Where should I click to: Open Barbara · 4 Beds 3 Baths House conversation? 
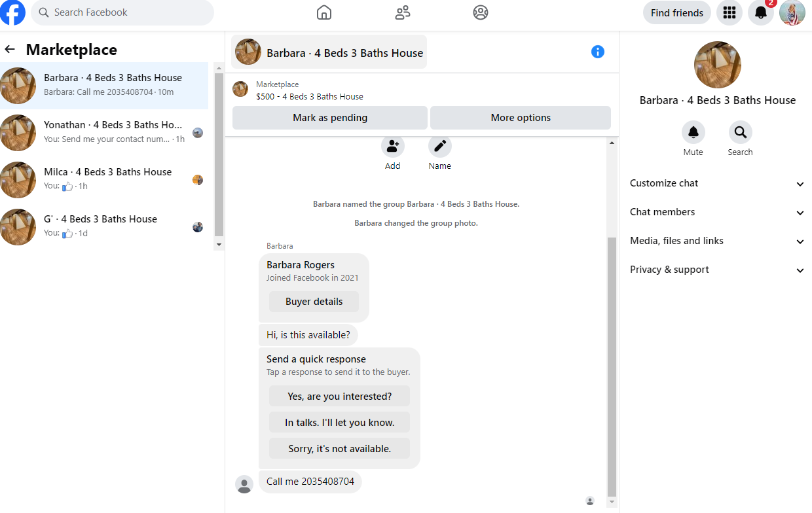coord(104,86)
